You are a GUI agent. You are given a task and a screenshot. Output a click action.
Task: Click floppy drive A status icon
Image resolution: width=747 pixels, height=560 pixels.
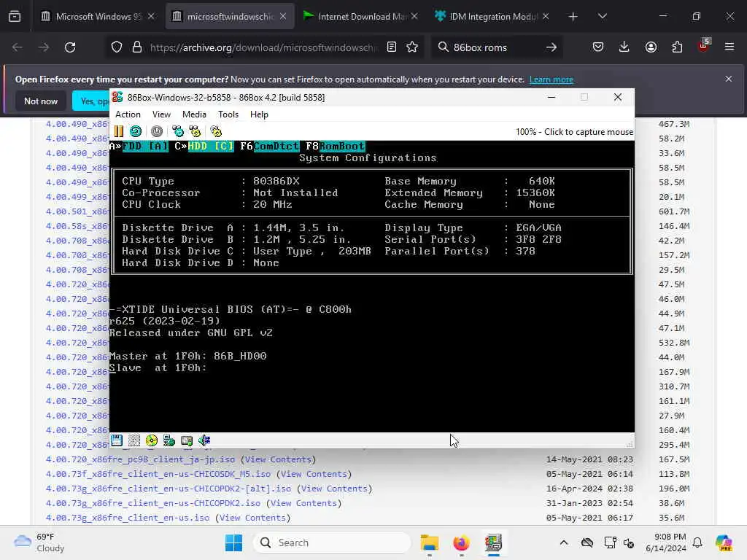pos(117,440)
